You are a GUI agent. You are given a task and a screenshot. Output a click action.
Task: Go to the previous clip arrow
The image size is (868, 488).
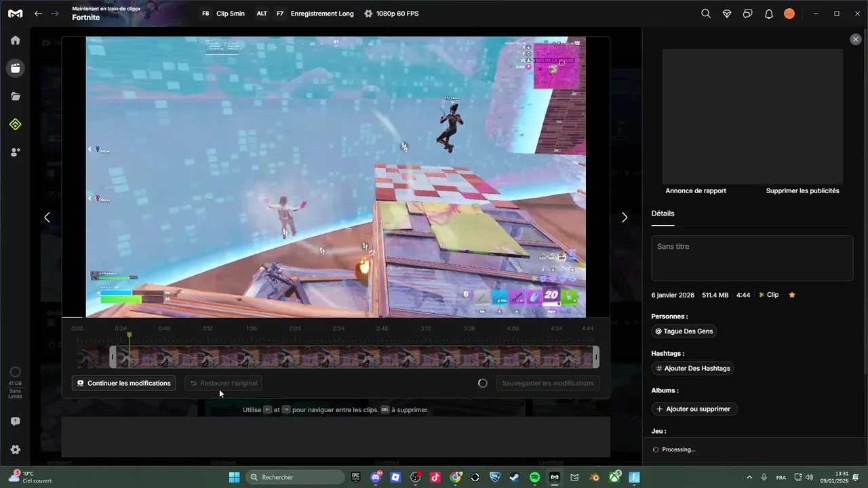47,218
